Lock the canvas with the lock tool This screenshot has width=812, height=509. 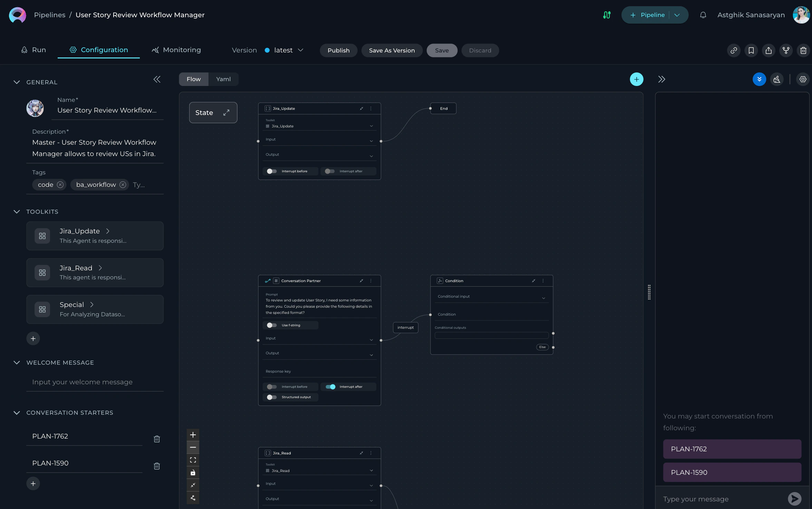[x=193, y=472]
